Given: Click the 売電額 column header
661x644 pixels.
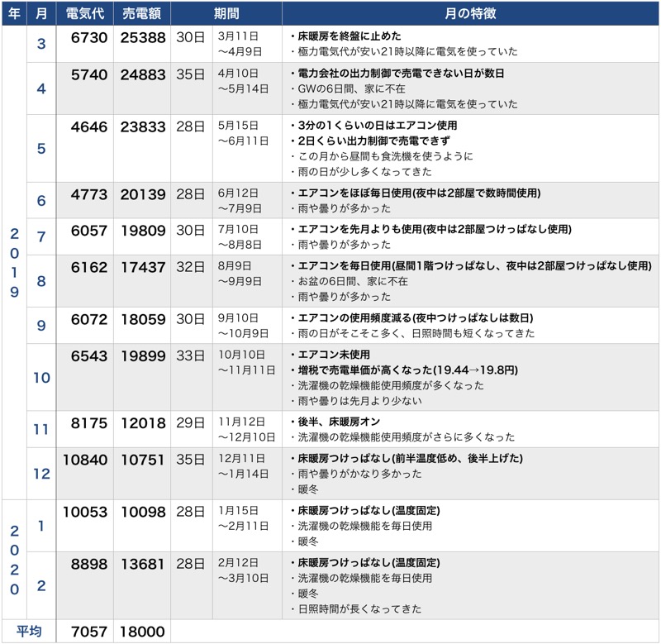Looking at the screenshot, I should pyautogui.click(x=140, y=12).
